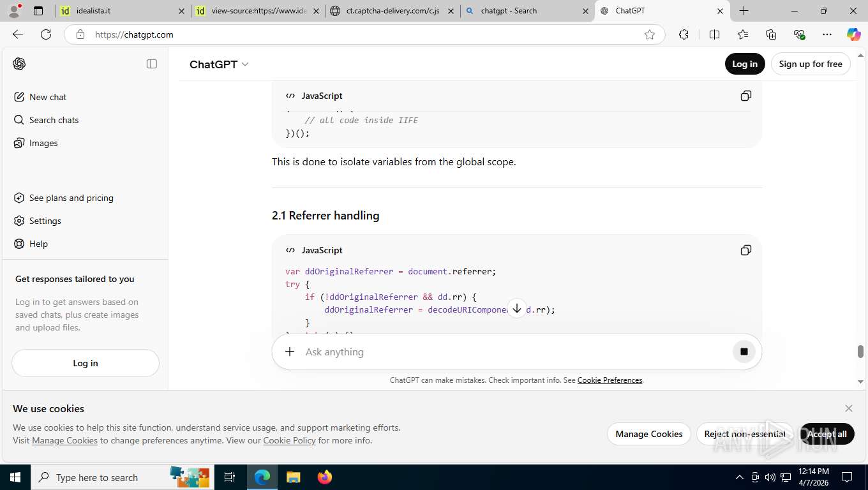Refresh the current page
The image size is (868, 490).
[46, 34]
